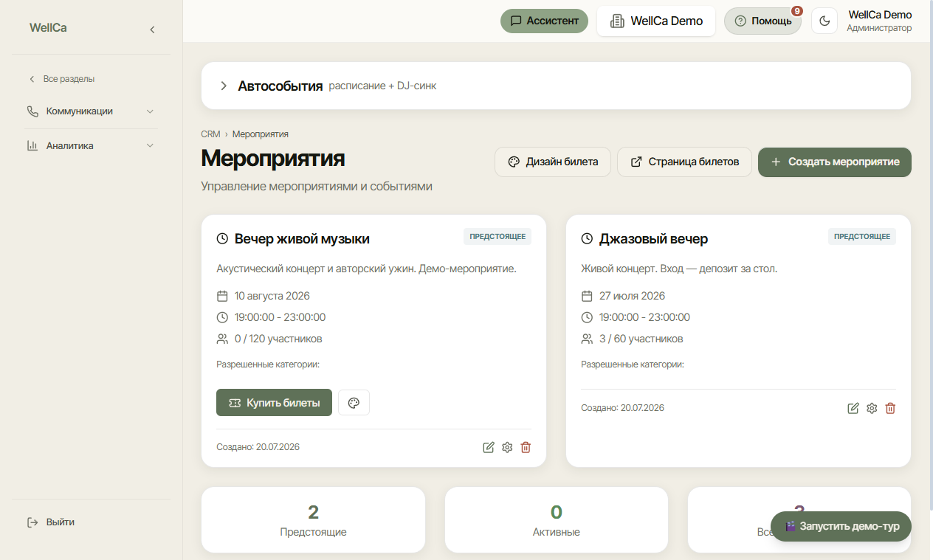Viewport: 933px width, 560px height.
Task: Delete the Джазовый вечер event
Action: pos(890,408)
